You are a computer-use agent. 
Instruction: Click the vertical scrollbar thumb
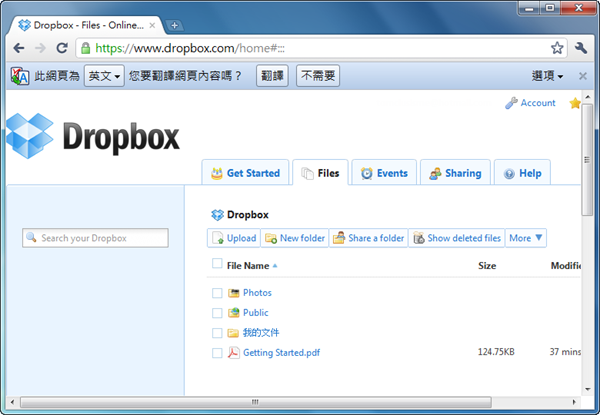click(587, 160)
